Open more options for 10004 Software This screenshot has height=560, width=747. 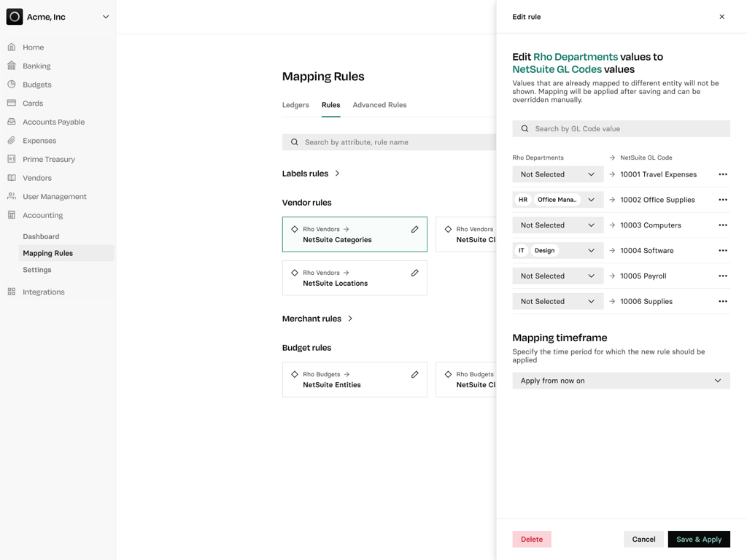click(x=723, y=251)
